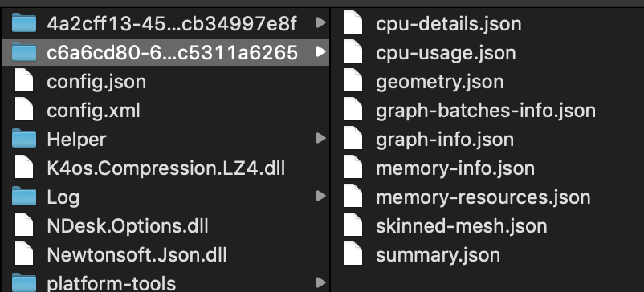Select the Log folder icon
The width and height of the screenshot is (644, 292).
(24, 197)
